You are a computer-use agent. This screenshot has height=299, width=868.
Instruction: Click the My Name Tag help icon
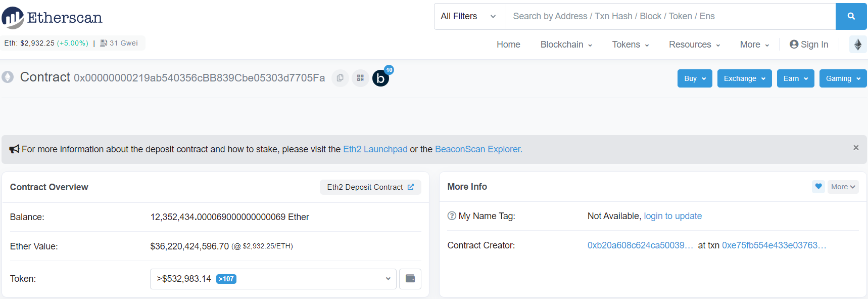pyautogui.click(x=452, y=216)
